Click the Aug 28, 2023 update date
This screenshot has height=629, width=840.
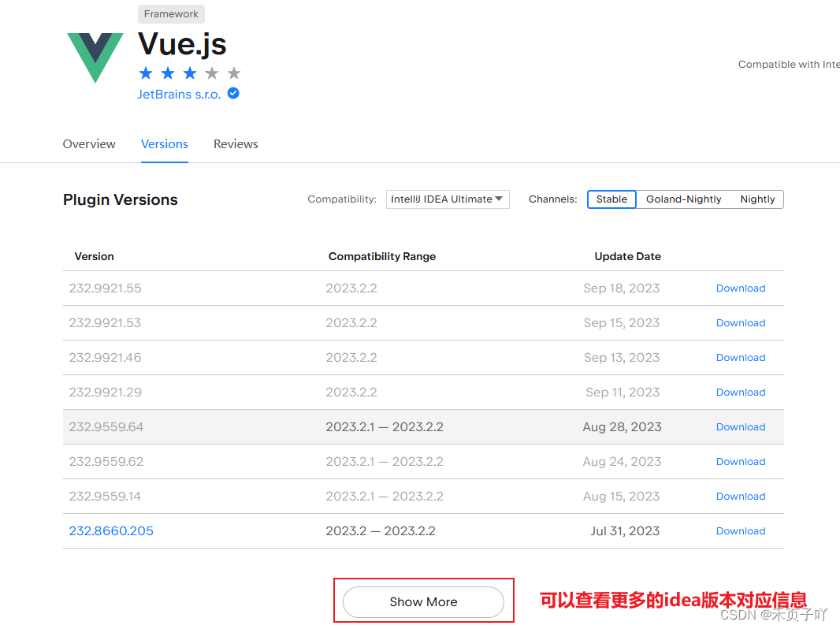click(x=622, y=427)
